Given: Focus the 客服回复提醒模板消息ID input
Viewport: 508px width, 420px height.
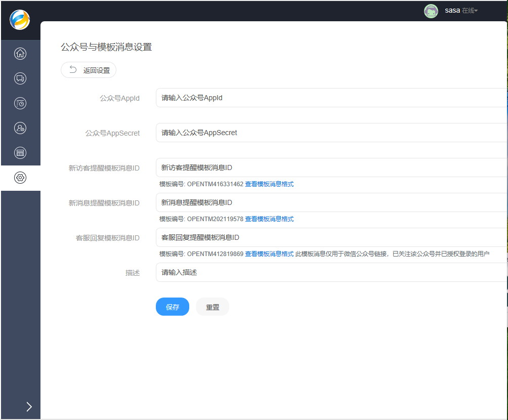Looking at the screenshot, I should tap(331, 237).
